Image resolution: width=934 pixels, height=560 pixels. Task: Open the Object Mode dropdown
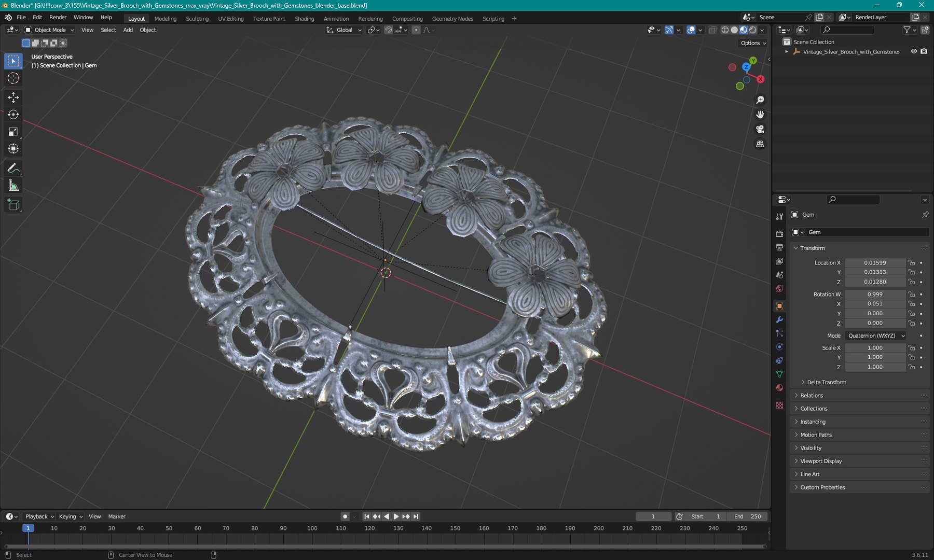(x=50, y=30)
